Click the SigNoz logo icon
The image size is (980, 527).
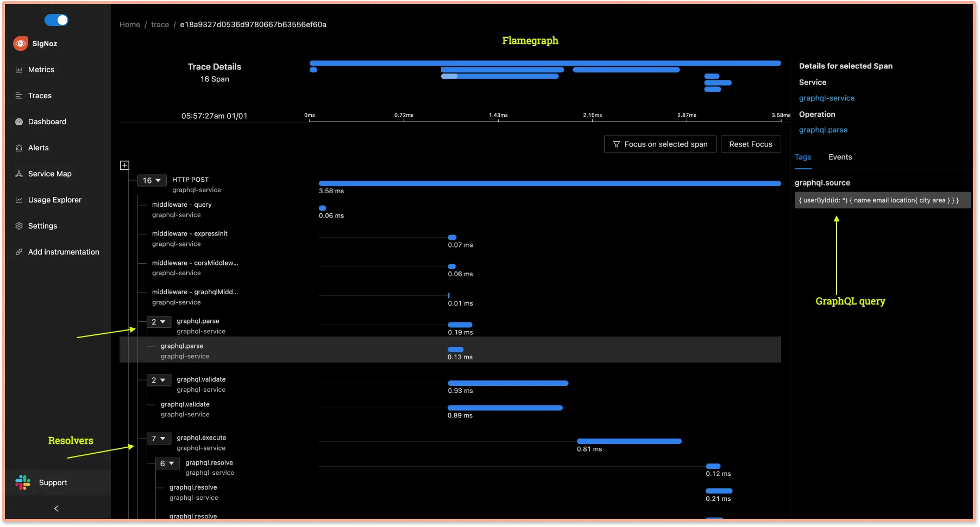21,43
